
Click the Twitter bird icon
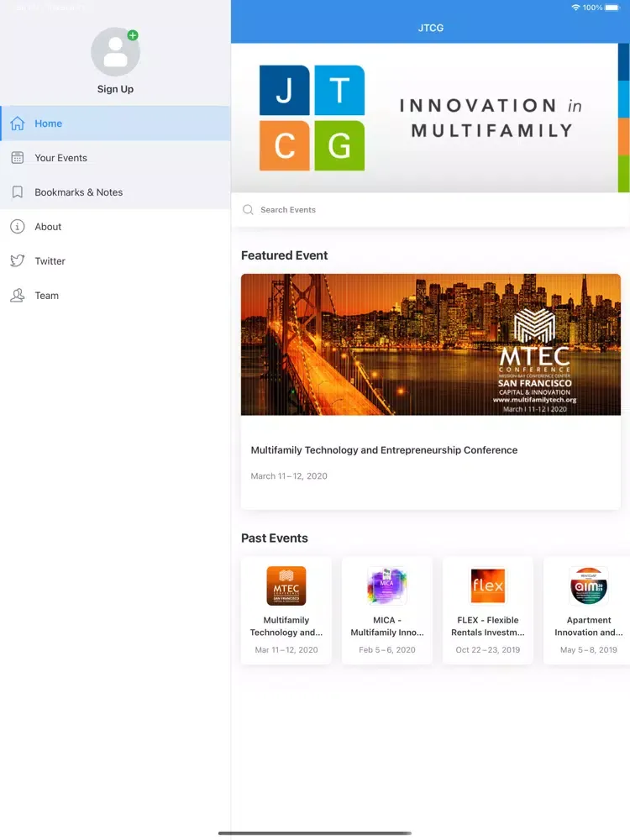coord(17,261)
